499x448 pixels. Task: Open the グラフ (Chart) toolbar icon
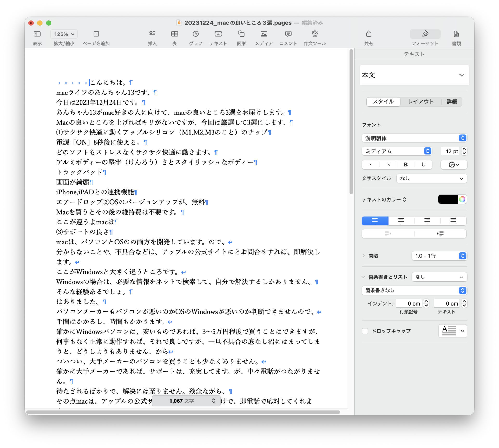pyautogui.click(x=195, y=34)
